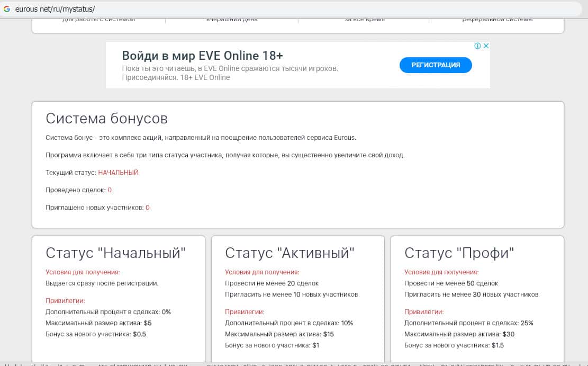Click the $30 maximum asset size line
The height and width of the screenshot is (366, 588).
pyautogui.click(x=459, y=334)
